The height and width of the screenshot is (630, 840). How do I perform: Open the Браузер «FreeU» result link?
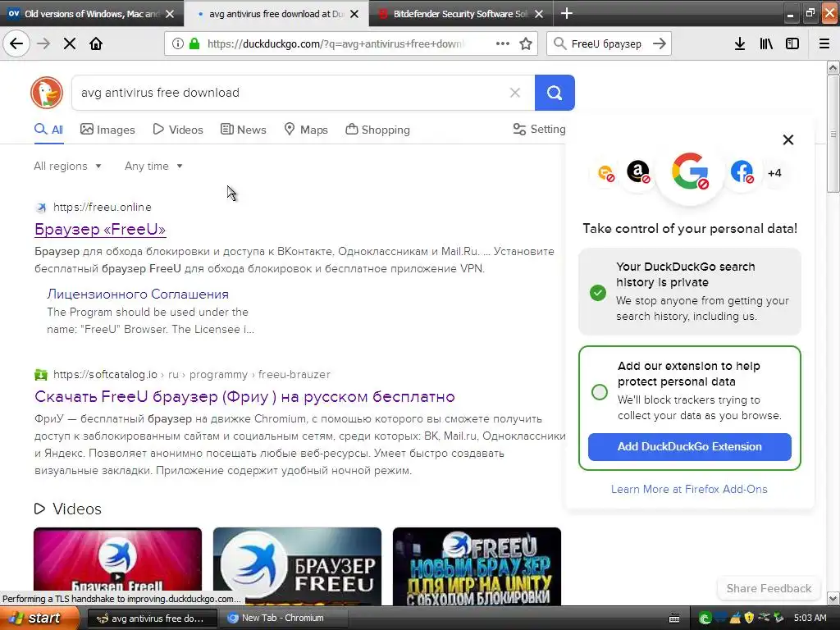click(x=100, y=230)
